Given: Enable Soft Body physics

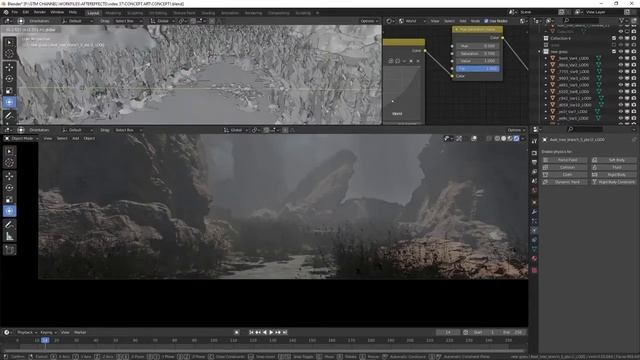Looking at the screenshot, I should [x=614, y=160].
